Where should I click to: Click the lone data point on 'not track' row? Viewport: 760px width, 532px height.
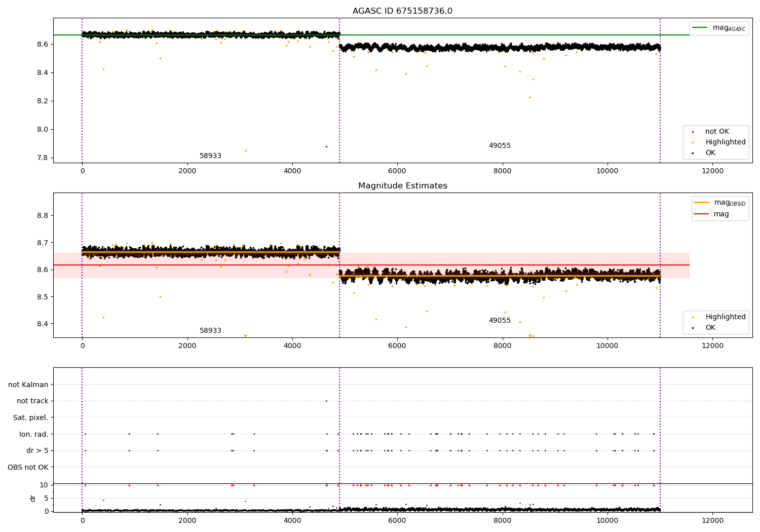326,401
